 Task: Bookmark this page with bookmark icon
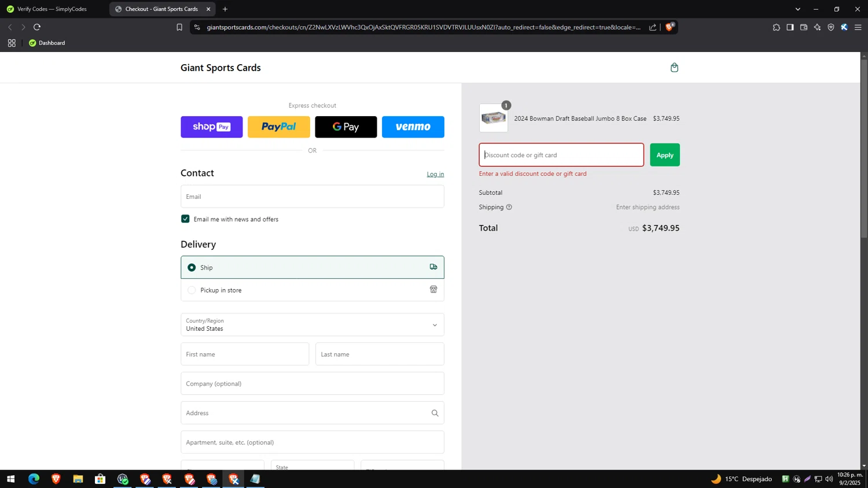point(179,27)
